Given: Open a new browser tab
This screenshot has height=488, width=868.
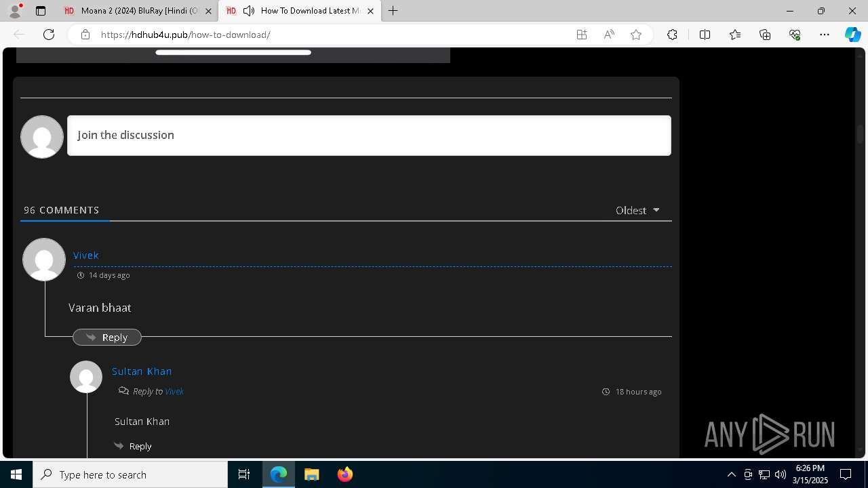Looking at the screenshot, I should click(393, 11).
